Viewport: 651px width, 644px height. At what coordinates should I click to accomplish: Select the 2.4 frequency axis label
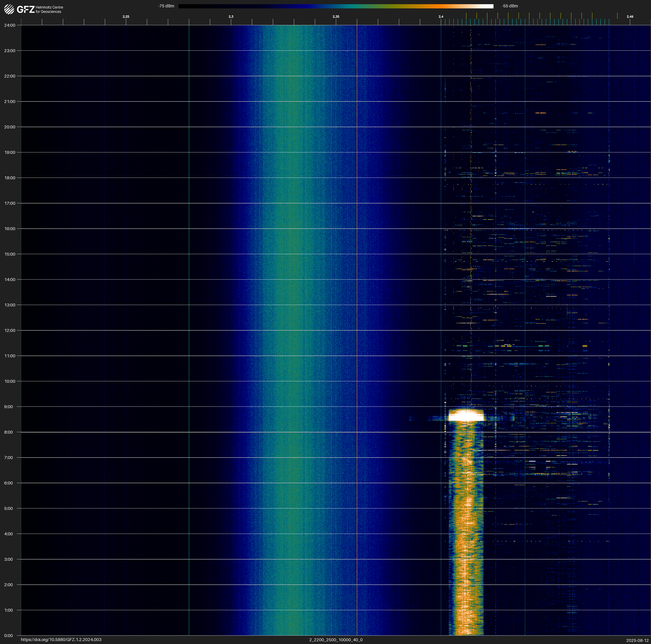[441, 17]
